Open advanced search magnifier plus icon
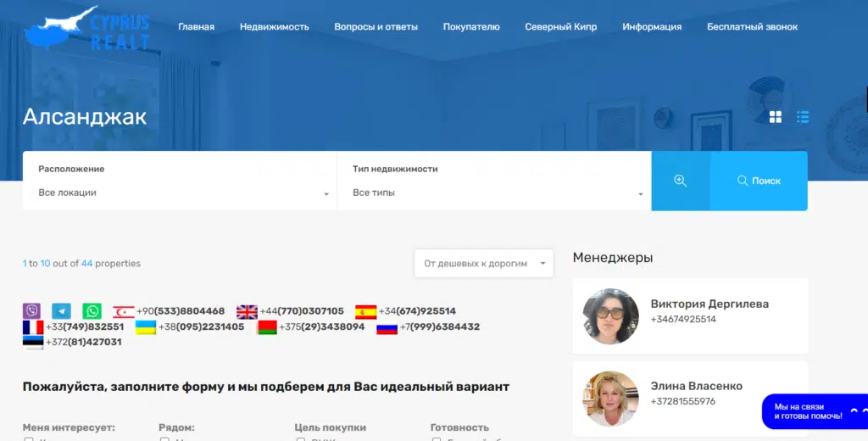868x441 pixels. [x=681, y=181]
